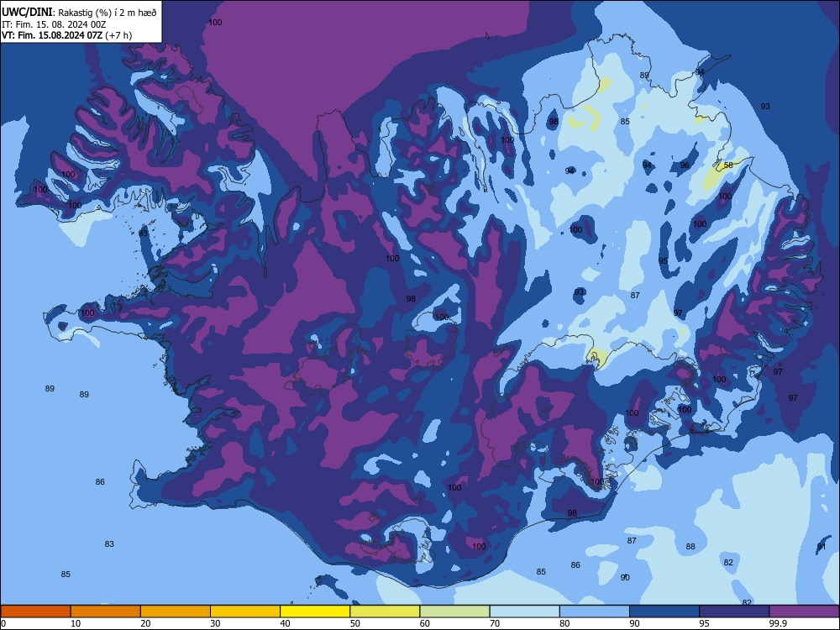Click the '80' legend scale label

[x=564, y=623]
